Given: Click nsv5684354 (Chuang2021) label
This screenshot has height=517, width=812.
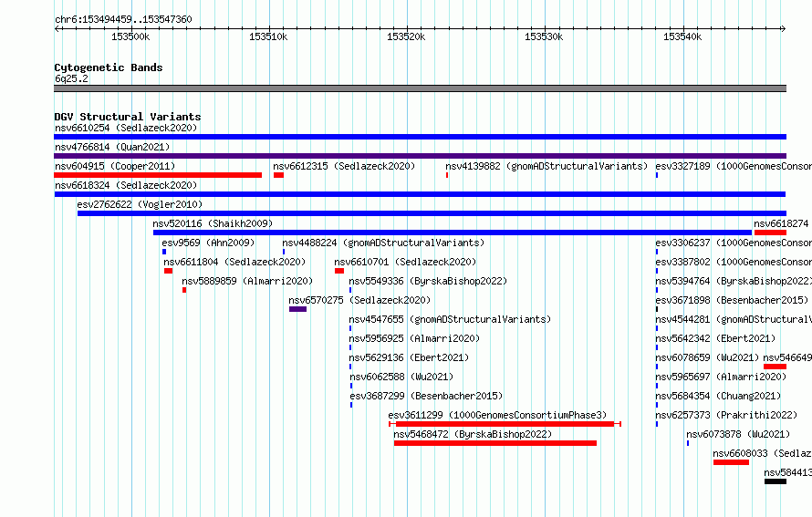Looking at the screenshot, I should (718, 396).
